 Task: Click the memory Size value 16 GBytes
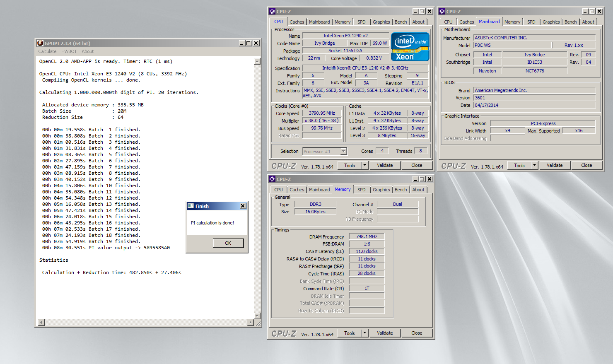tap(315, 212)
